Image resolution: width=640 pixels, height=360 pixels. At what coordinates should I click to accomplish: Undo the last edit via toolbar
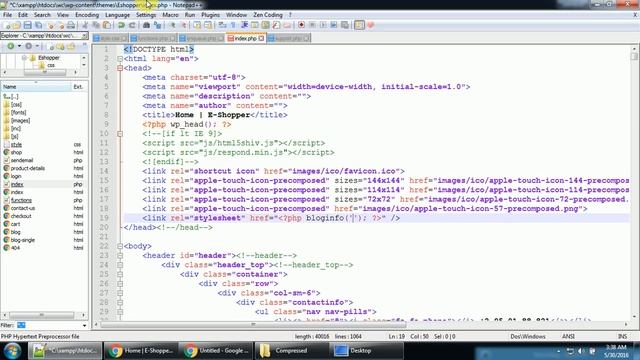pyautogui.click(x=121, y=25)
